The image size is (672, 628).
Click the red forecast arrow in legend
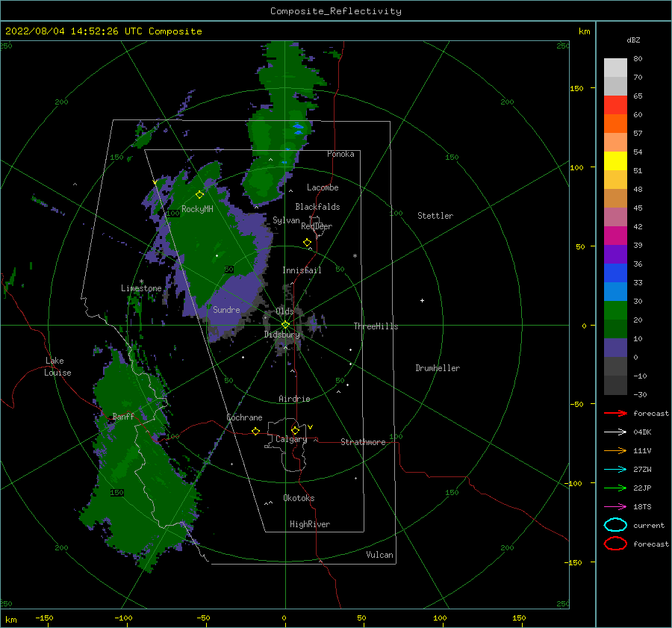tap(615, 413)
